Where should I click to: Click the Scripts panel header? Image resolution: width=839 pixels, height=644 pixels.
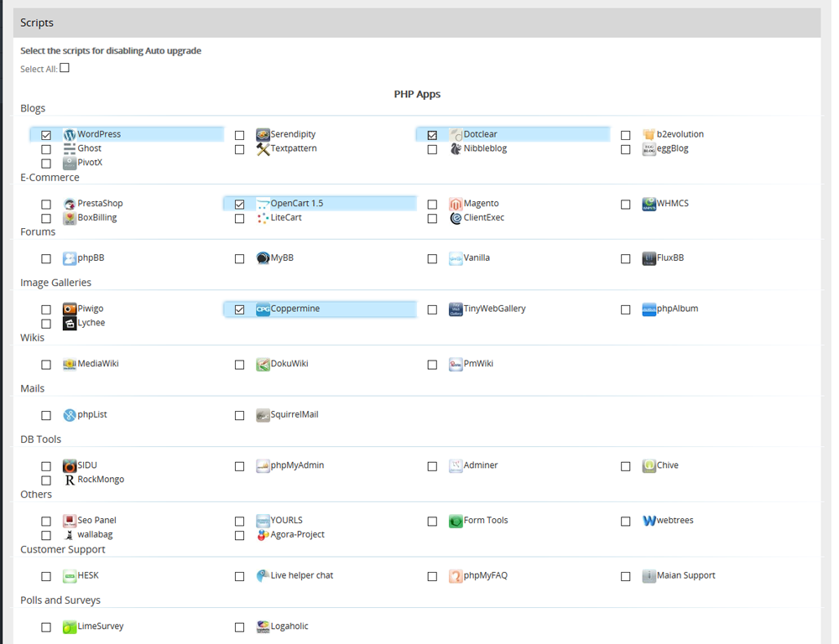417,23
